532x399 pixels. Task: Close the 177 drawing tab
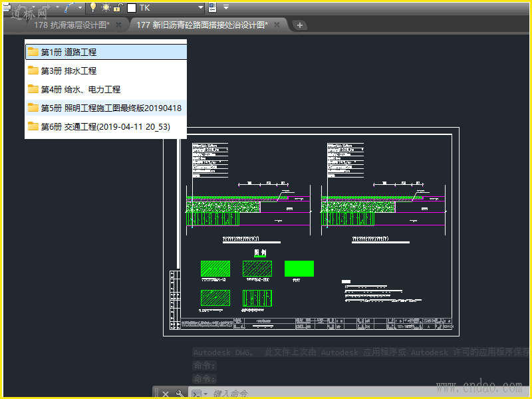point(277,25)
